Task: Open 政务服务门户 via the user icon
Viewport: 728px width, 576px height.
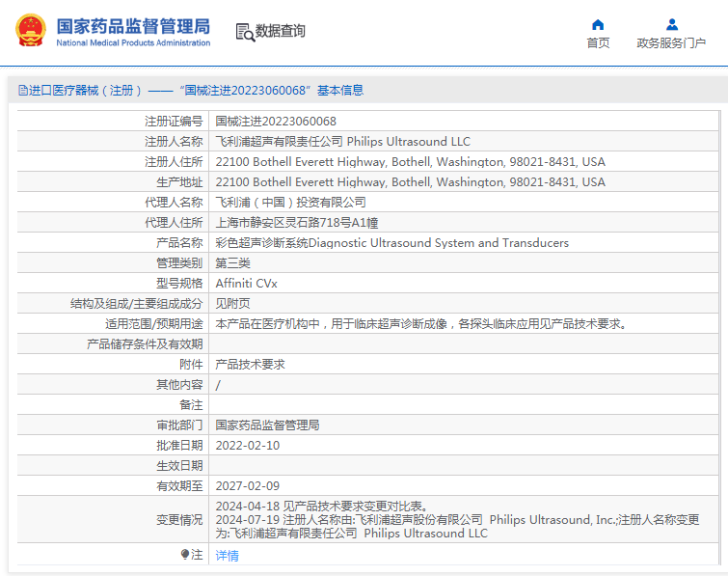Action: (671, 24)
